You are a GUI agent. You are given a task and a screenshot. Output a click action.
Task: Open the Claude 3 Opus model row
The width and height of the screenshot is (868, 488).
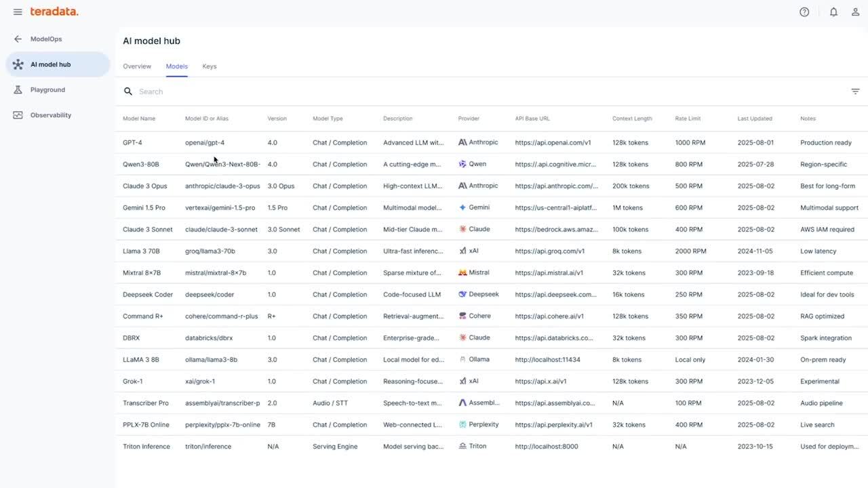(x=144, y=186)
